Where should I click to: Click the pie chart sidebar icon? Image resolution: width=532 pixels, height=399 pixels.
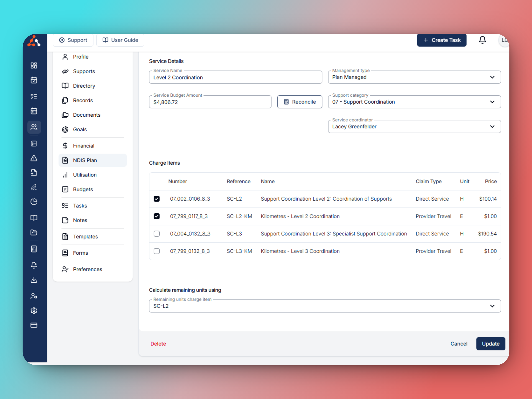pyautogui.click(x=34, y=202)
